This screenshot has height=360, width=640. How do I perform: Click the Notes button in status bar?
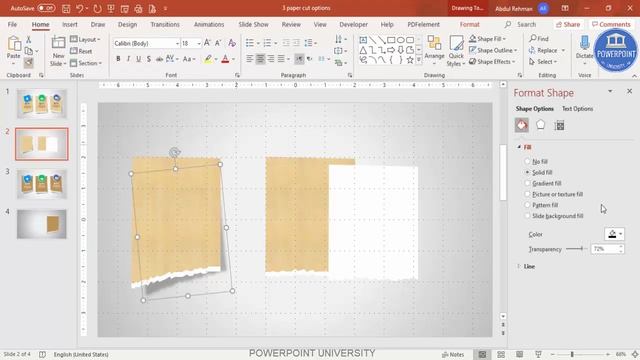tap(453, 354)
